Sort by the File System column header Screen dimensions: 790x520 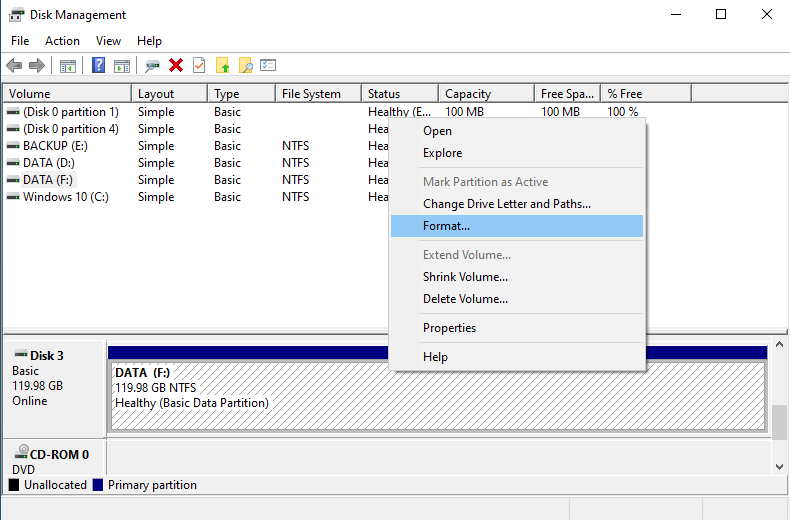pos(318,94)
